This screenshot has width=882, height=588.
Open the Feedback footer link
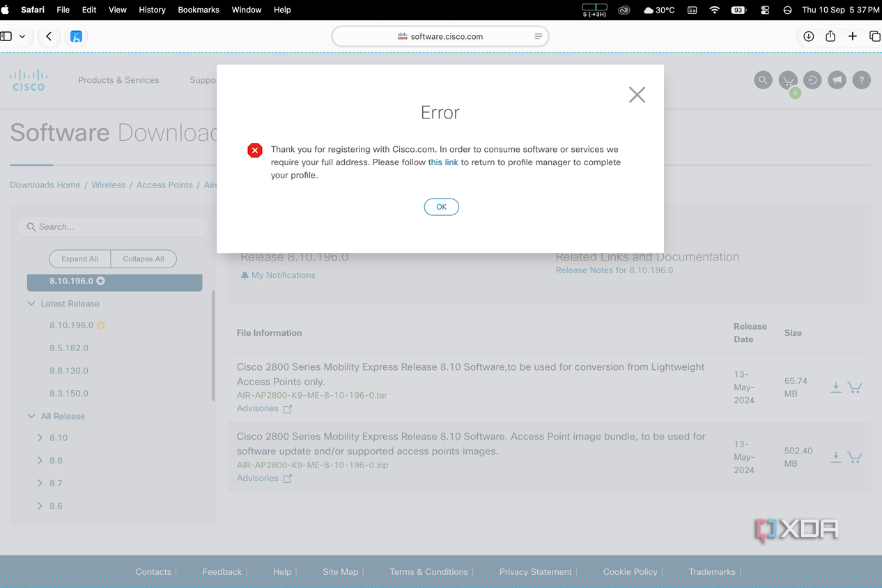(222, 572)
